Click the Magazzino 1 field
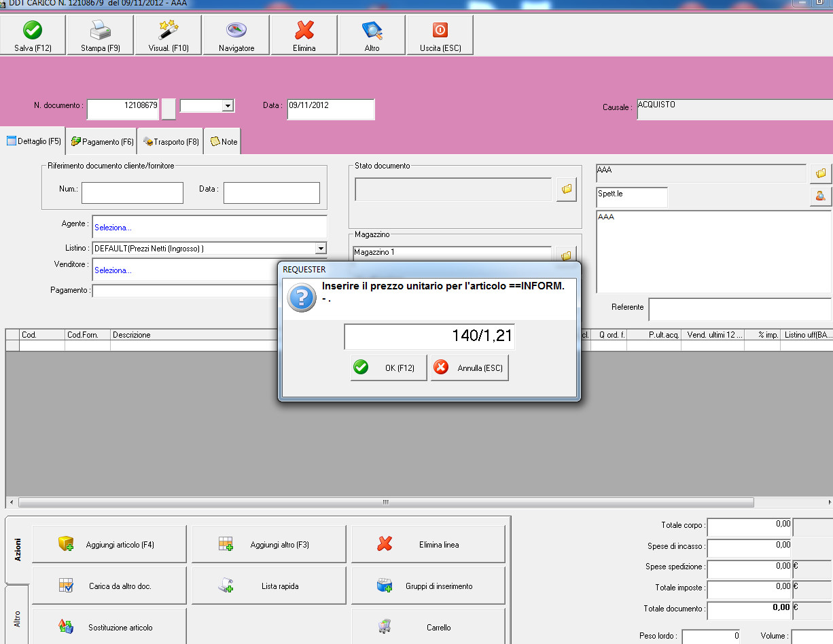 [x=453, y=254]
